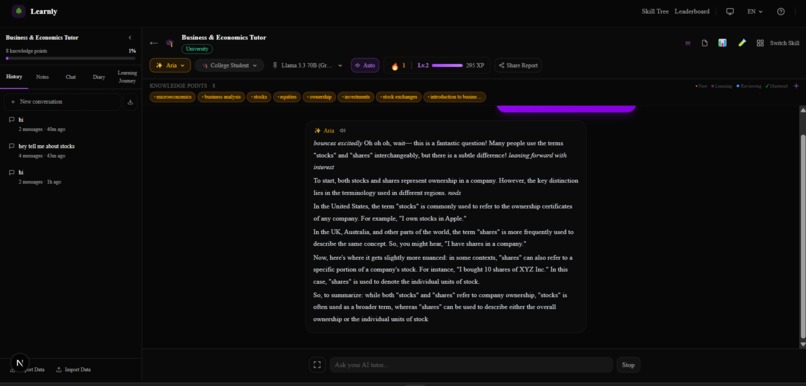806x386 pixels.
Task: Switch to the Diary tab
Action: coord(99,77)
